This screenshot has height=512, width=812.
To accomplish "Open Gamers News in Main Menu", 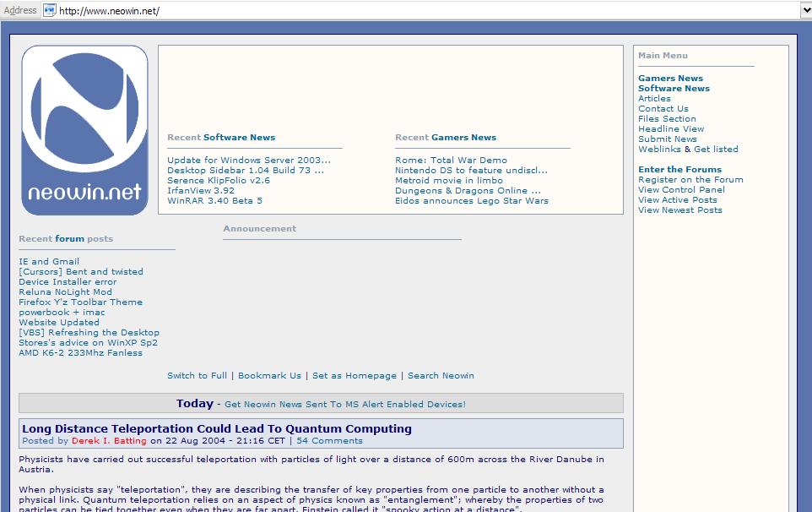I will pos(670,79).
